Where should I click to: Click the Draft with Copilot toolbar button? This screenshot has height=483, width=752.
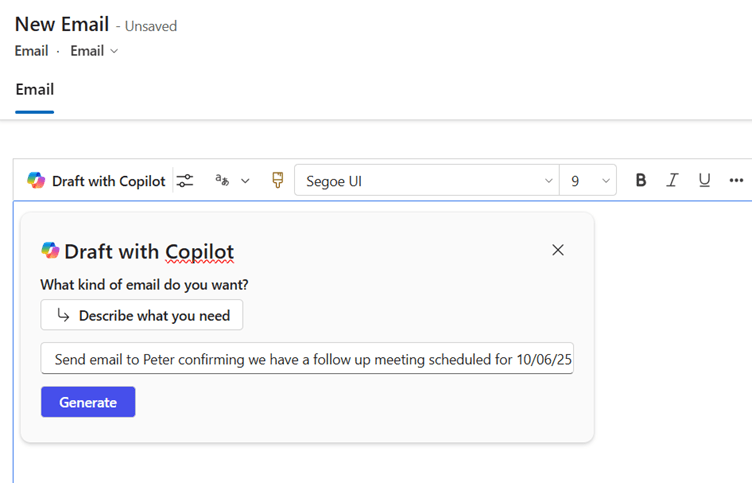[96, 181]
